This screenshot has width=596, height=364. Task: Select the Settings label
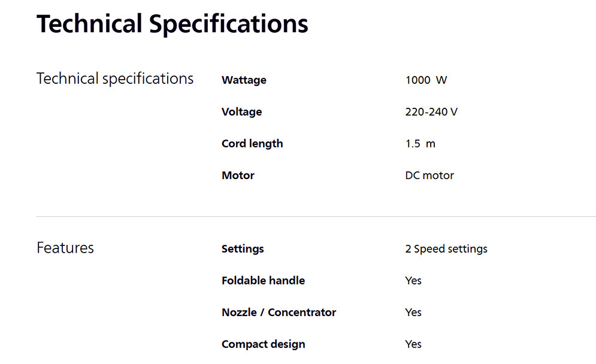point(243,249)
